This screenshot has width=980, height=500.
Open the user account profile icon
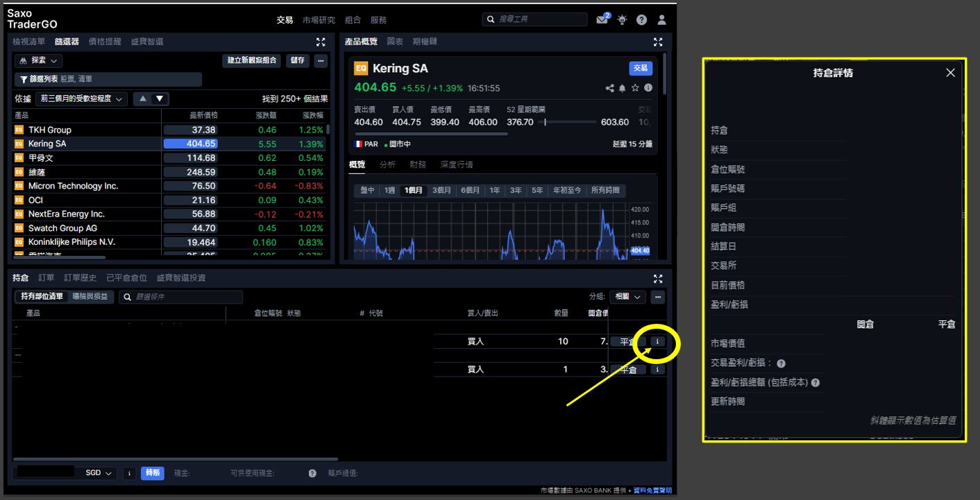pyautogui.click(x=662, y=20)
